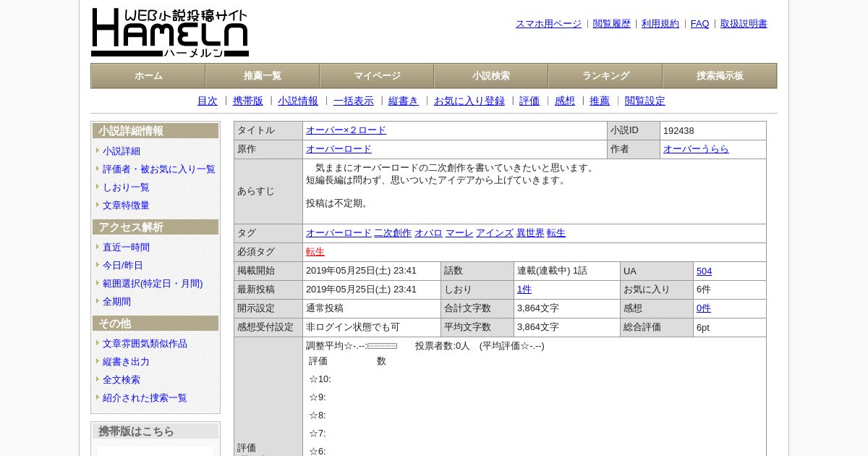Click the オバロ tag

(428, 233)
